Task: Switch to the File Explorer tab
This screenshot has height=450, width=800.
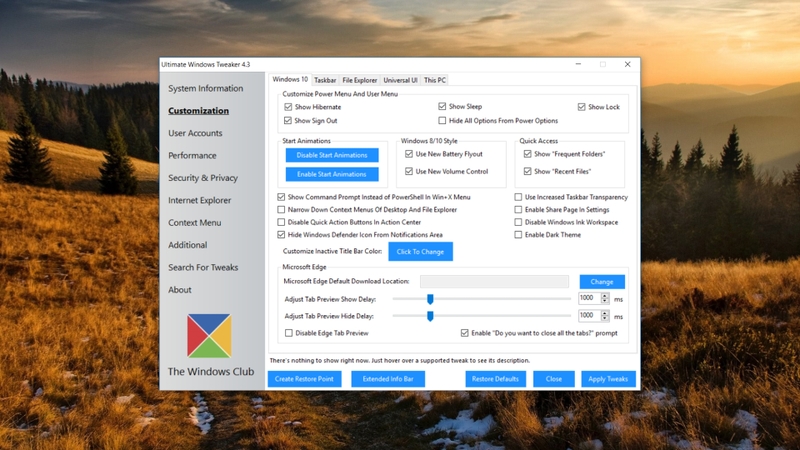Action: (x=360, y=80)
